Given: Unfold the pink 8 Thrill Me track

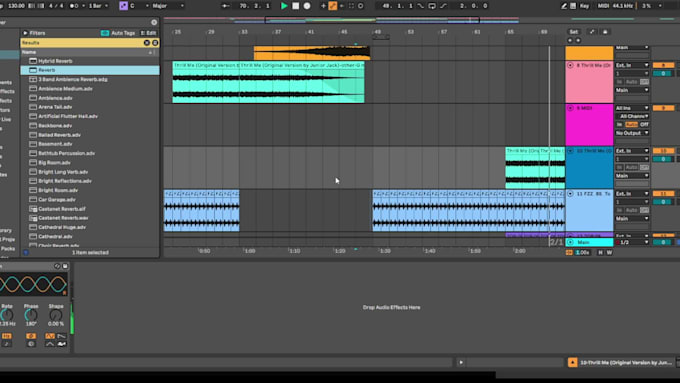Looking at the screenshot, I should [570, 65].
